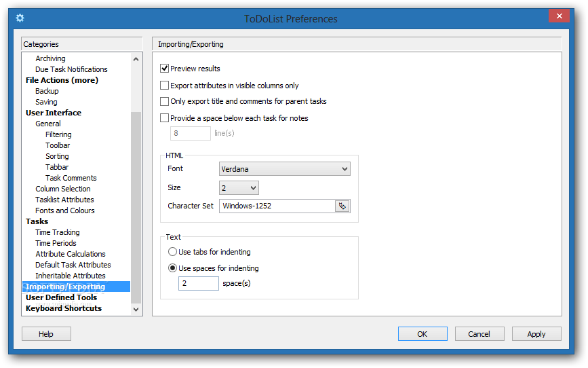This screenshot has width=588, height=368.
Task: Select Importing/Exporting category
Action: pyautogui.click(x=76, y=287)
